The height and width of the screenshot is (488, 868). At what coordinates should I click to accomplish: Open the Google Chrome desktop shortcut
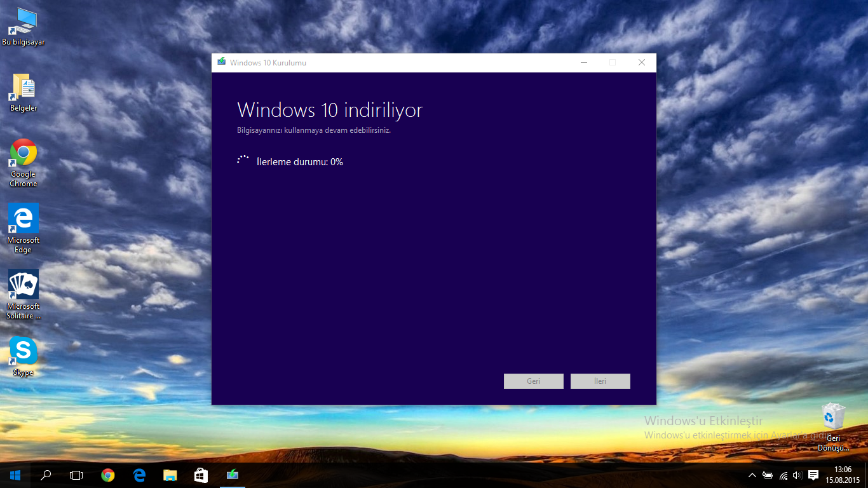(x=24, y=163)
